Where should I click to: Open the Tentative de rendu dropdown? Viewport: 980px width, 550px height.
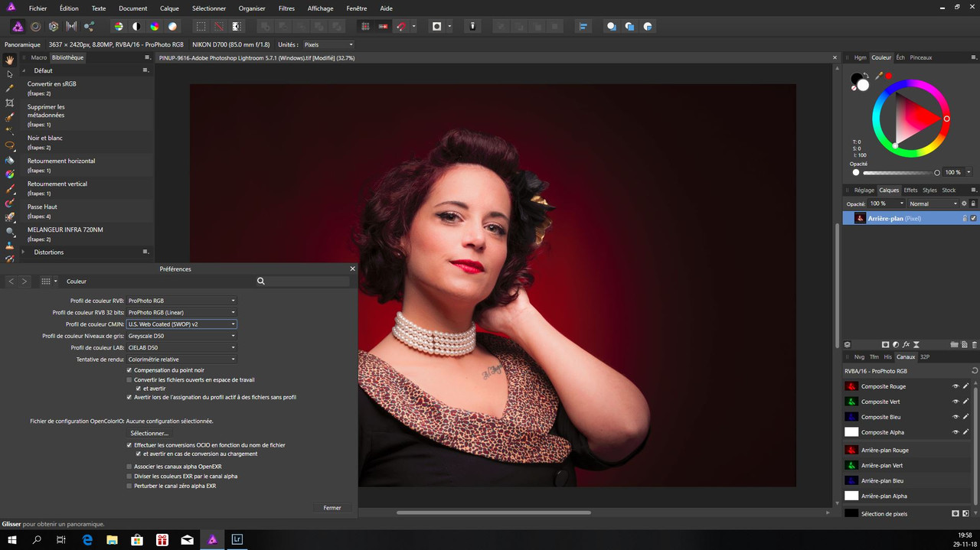click(181, 360)
